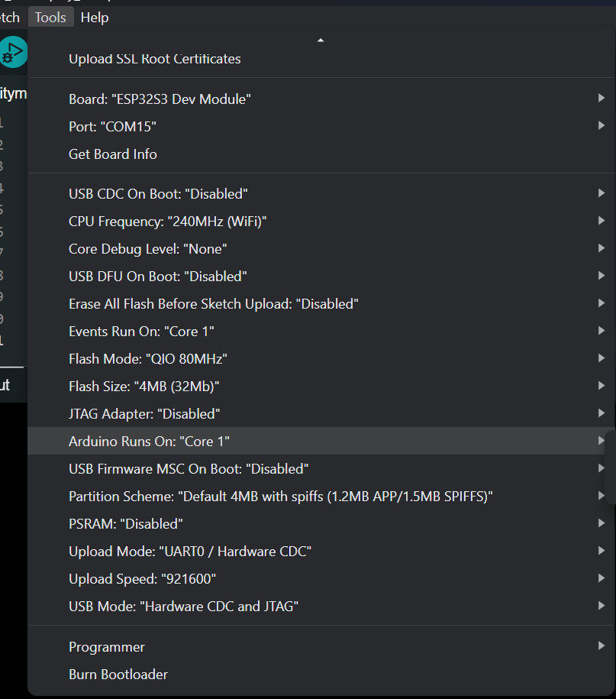Expand Flash Size: "4MB (32Mb)"
616x699 pixels.
point(321,387)
